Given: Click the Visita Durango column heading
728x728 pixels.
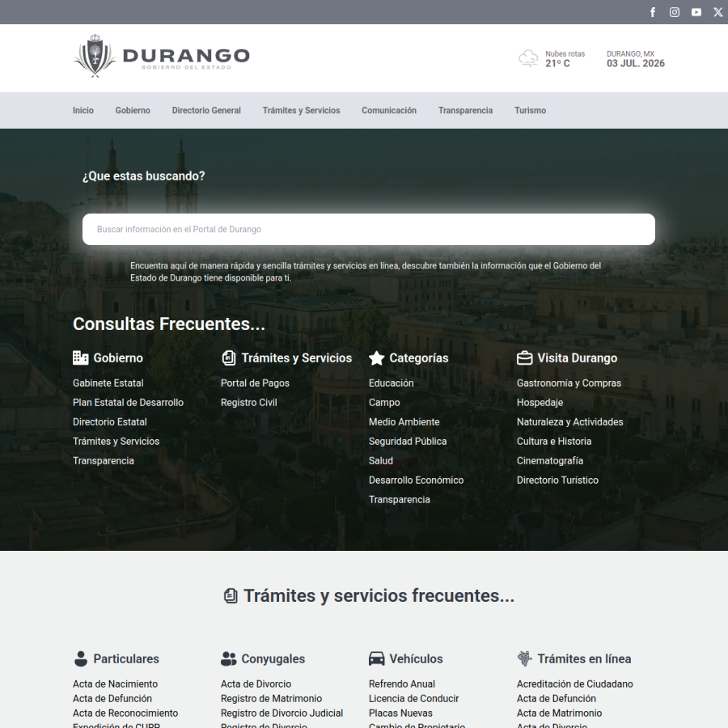Looking at the screenshot, I should click(x=577, y=358).
